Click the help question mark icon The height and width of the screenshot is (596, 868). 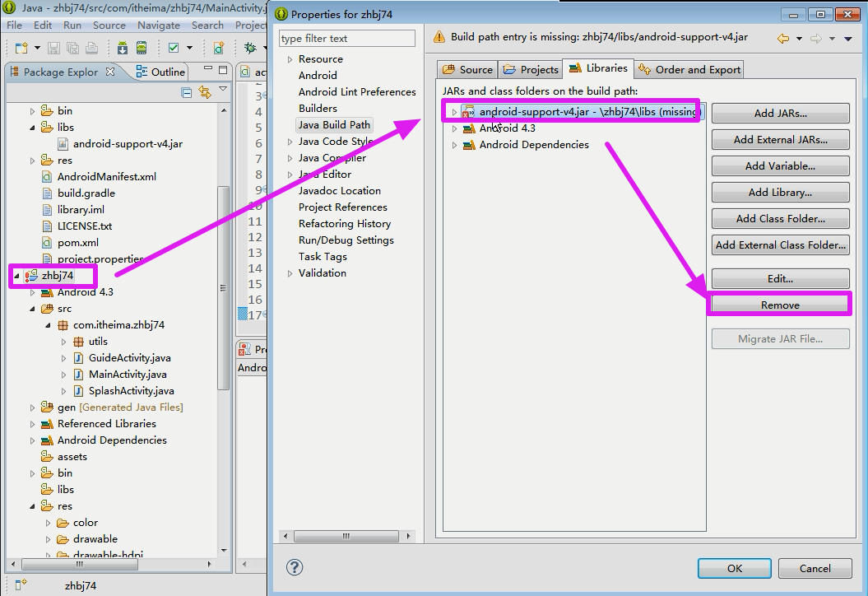coord(295,567)
